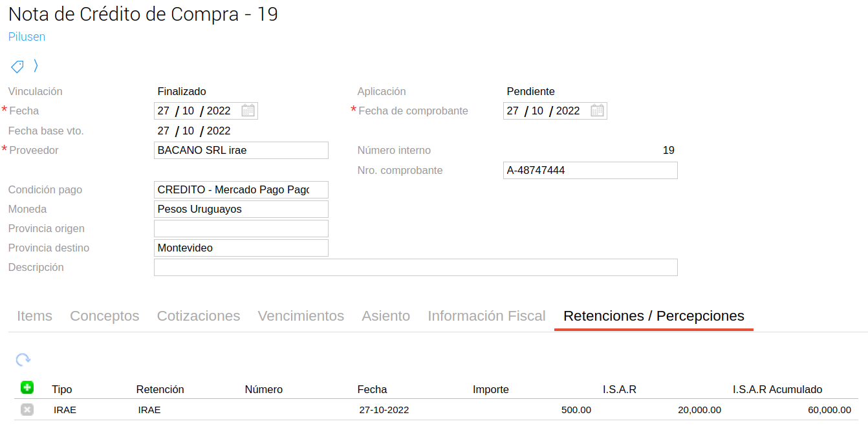Click the Retención column header
The height and width of the screenshot is (428, 868).
pyautogui.click(x=160, y=389)
